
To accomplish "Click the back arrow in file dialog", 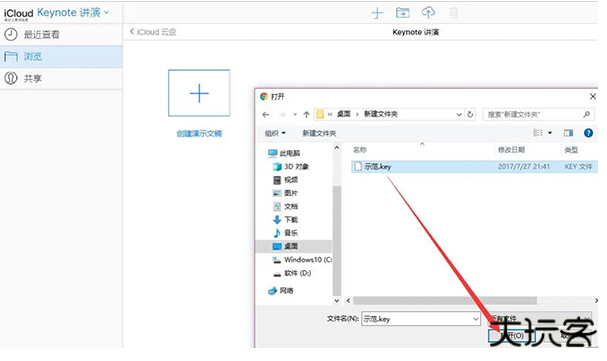I will (x=266, y=115).
